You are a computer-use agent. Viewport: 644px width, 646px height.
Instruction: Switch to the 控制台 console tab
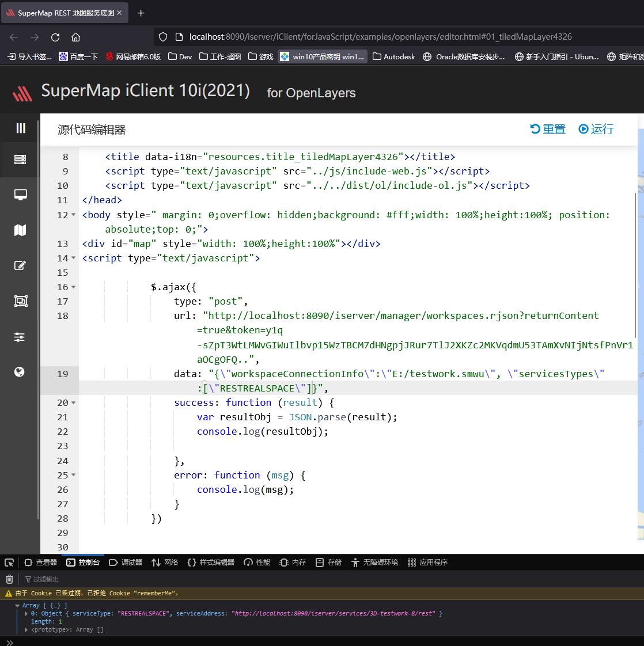(x=84, y=563)
